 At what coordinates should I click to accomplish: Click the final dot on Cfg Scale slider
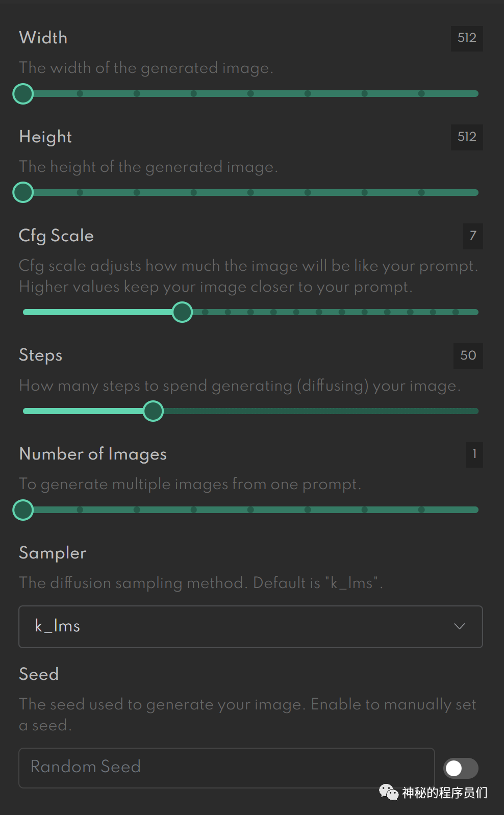[x=456, y=312]
